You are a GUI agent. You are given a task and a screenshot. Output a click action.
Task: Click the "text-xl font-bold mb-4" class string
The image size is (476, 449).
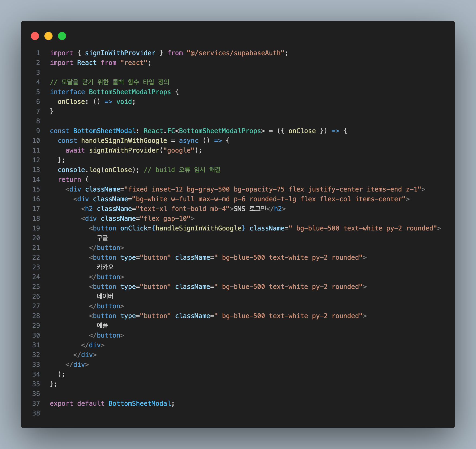tap(183, 209)
